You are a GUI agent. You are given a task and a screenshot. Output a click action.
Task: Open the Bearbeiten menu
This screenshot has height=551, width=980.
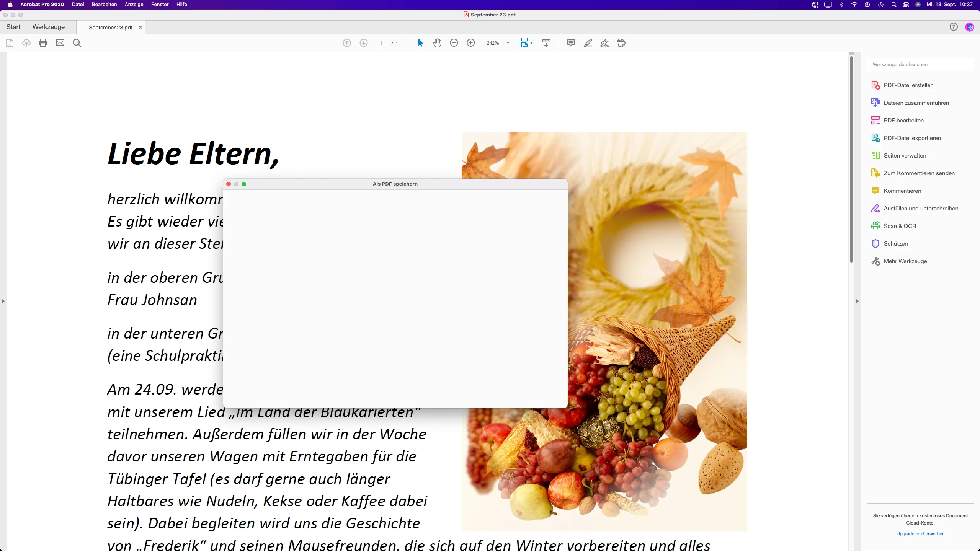coord(104,4)
